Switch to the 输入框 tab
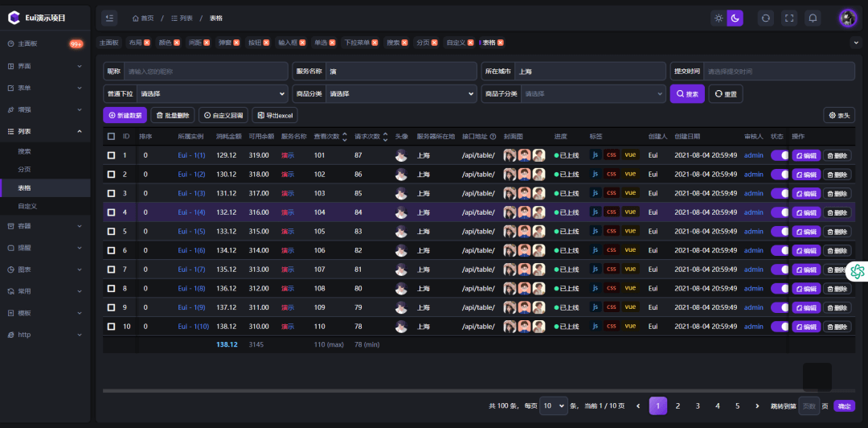Screen dimensions: 868x428 tap(291, 43)
